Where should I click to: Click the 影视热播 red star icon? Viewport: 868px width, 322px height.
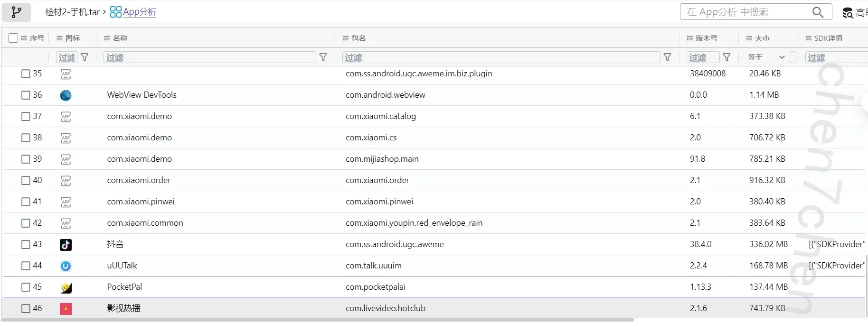click(66, 309)
